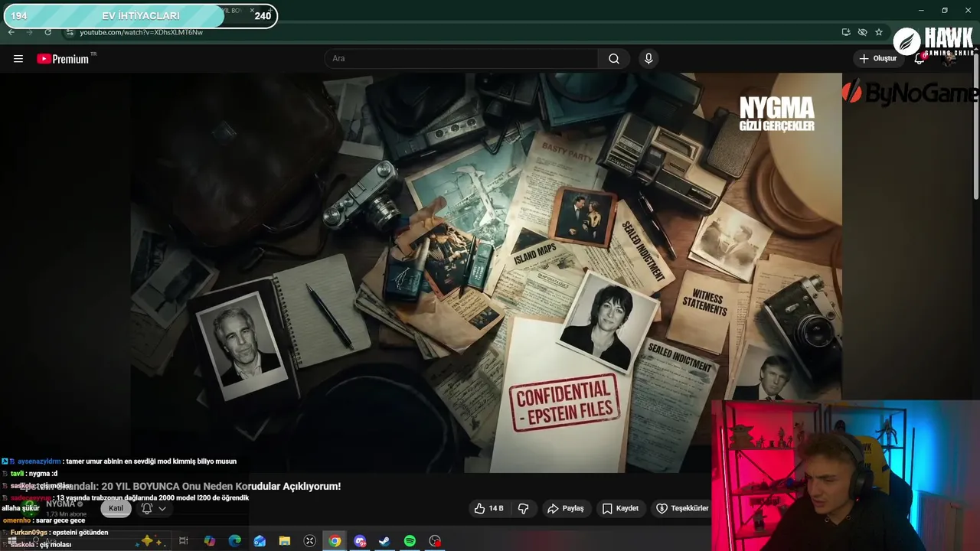Open File Explorer from taskbar
980x551 pixels.
click(x=285, y=541)
